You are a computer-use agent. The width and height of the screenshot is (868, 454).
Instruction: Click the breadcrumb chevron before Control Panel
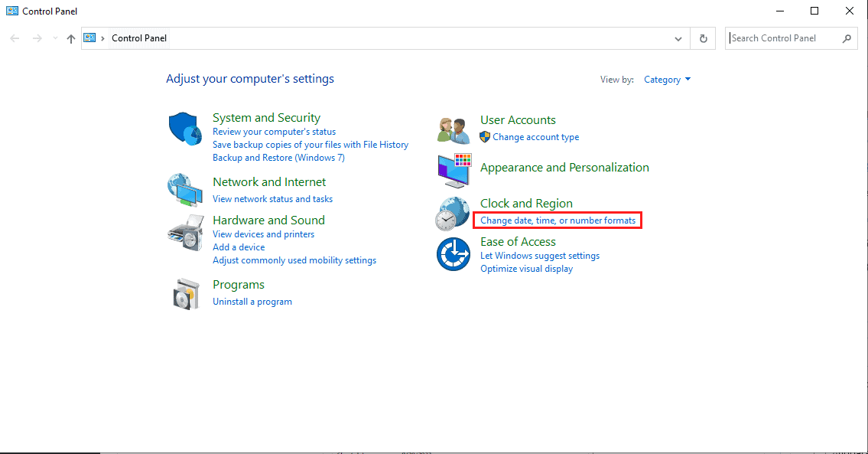(x=102, y=38)
